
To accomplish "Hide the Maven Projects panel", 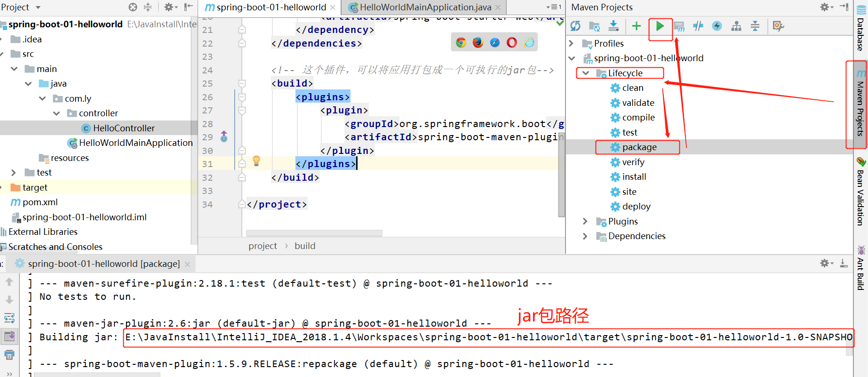I will [844, 7].
